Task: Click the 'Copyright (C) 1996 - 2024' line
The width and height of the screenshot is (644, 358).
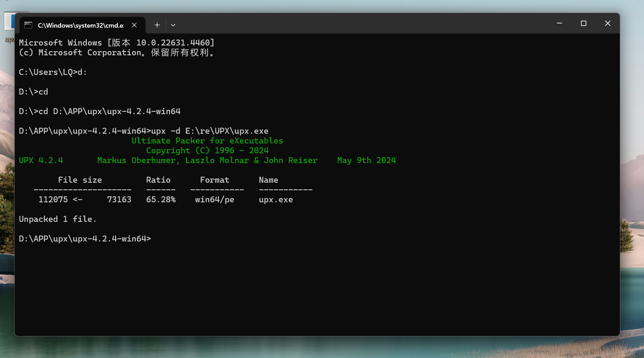Action: [207, 150]
